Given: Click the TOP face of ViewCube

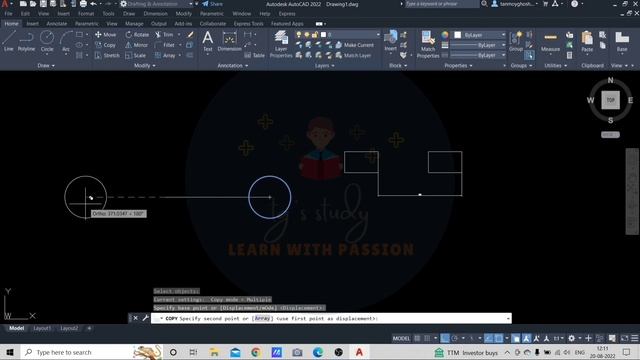Looking at the screenshot, I should (610, 100).
